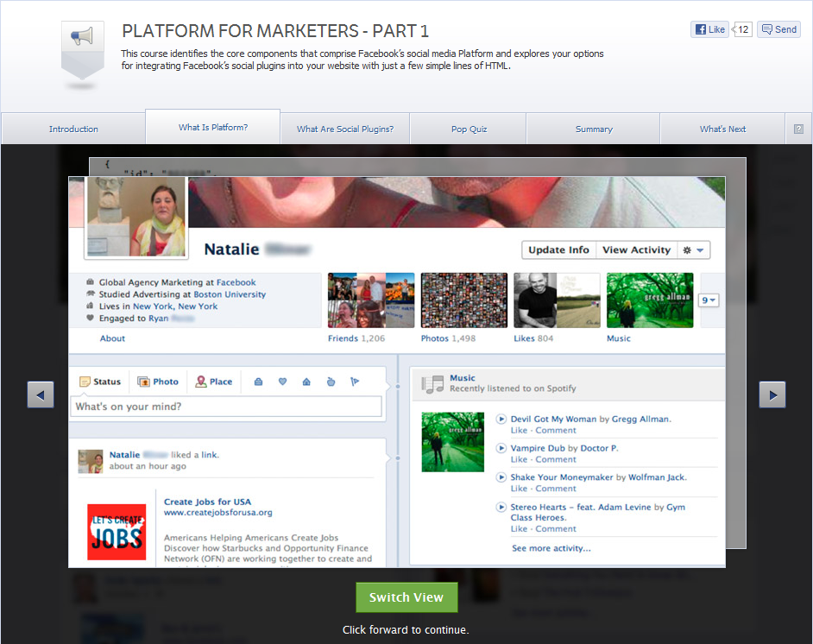813x644 pixels.
Task: Click the Update Info button
Action: [x=558, y=250]
